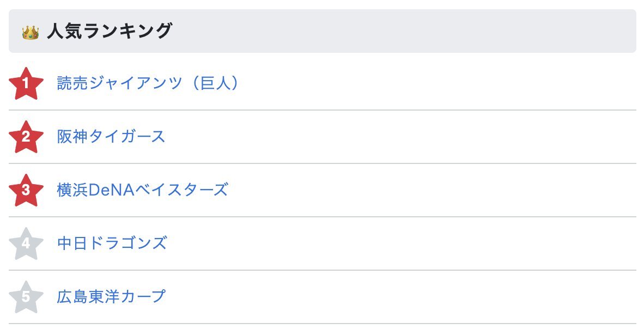Open the 広島東洋カープ link

pyautogui.click(x=111, y=296)
